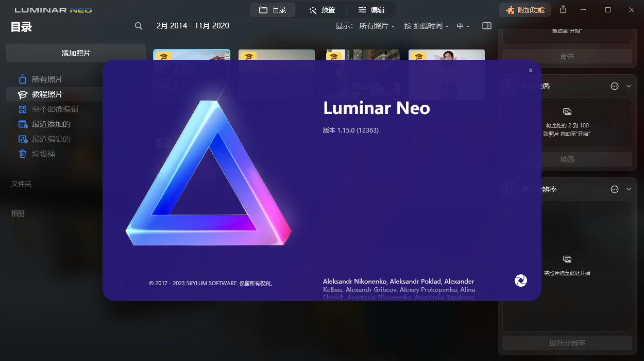Select 垃圾桶 trash icon in the sidebar

(23, 154)
